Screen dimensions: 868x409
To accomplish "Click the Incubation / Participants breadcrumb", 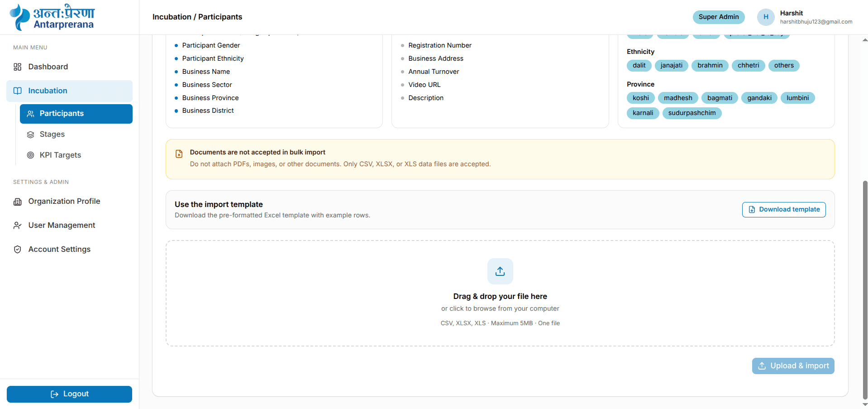I will click(x=197, y=17).
